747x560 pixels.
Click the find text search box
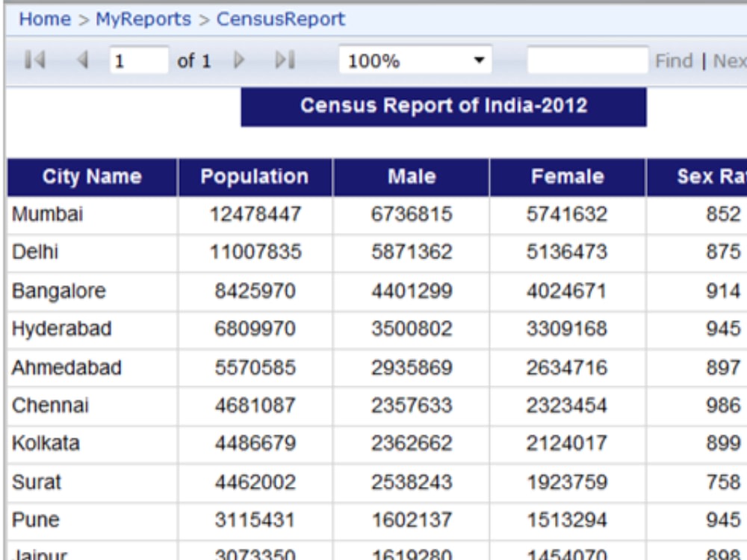pos(587,60)
